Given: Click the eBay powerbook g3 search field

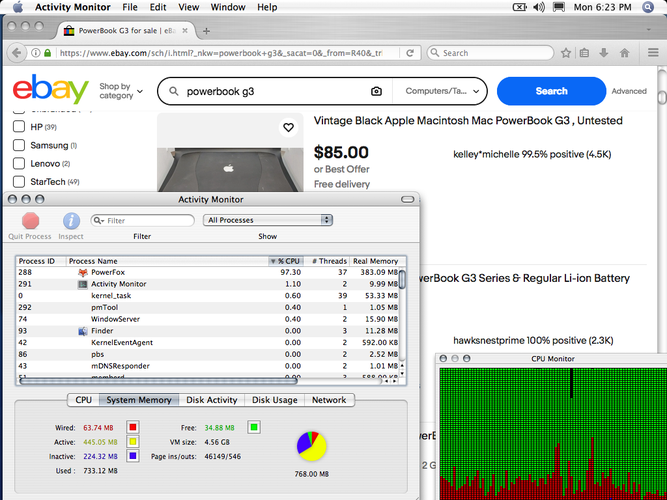Looking at the screenshot, I should (275, 91).
